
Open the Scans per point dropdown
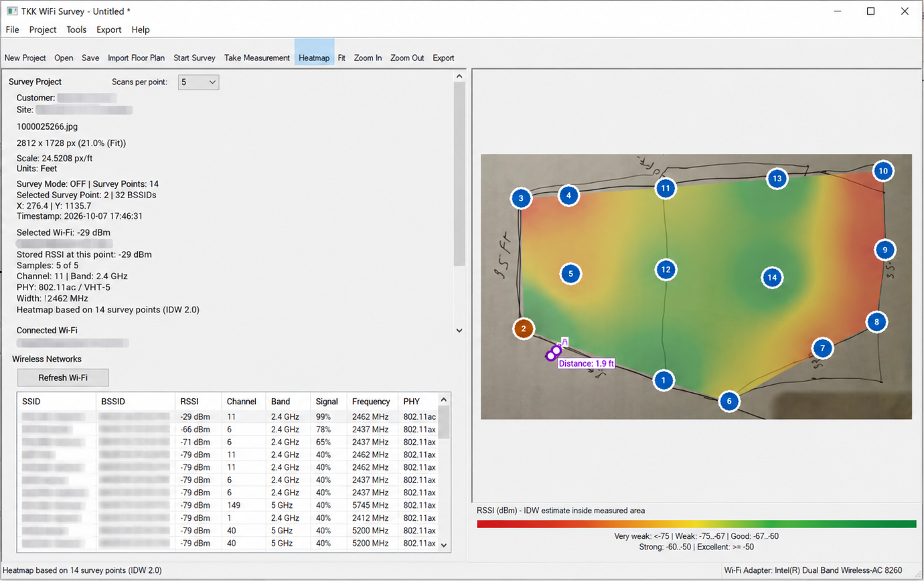click(199, 82)
